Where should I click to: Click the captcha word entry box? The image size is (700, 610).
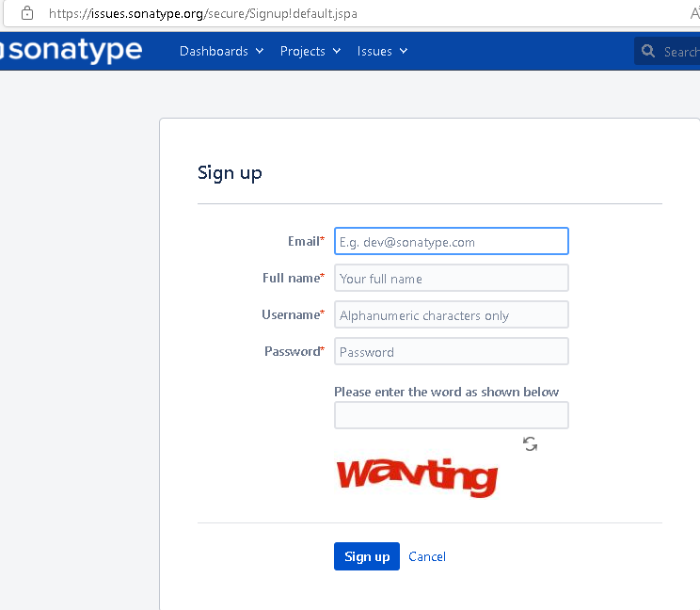tap(452, 415)
